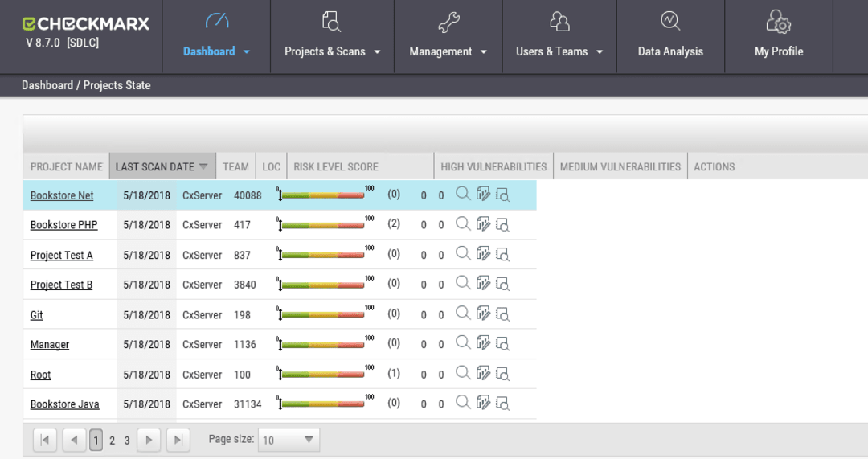The height and width of the screenshot is (459, 868).
Task: Open the Project Test B link
Action: pyautogui.click(x=61, y=285)
